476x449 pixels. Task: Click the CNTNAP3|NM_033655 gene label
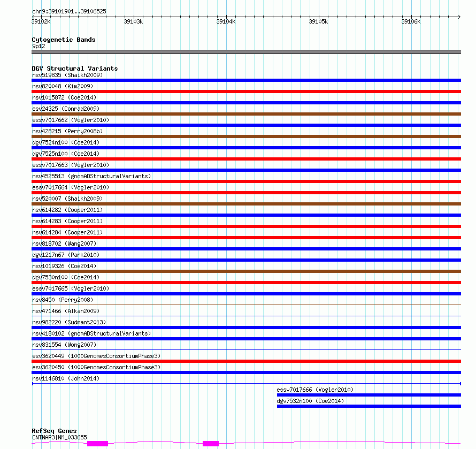click(59, 437)
